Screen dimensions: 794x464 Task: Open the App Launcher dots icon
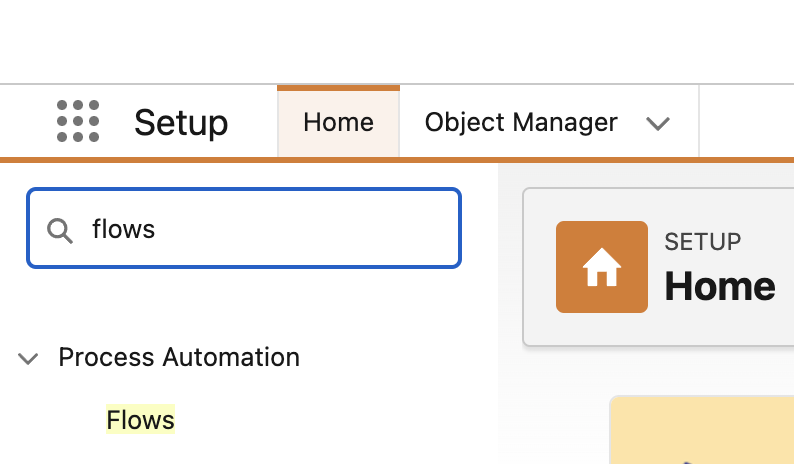click(x=78, y=121)
